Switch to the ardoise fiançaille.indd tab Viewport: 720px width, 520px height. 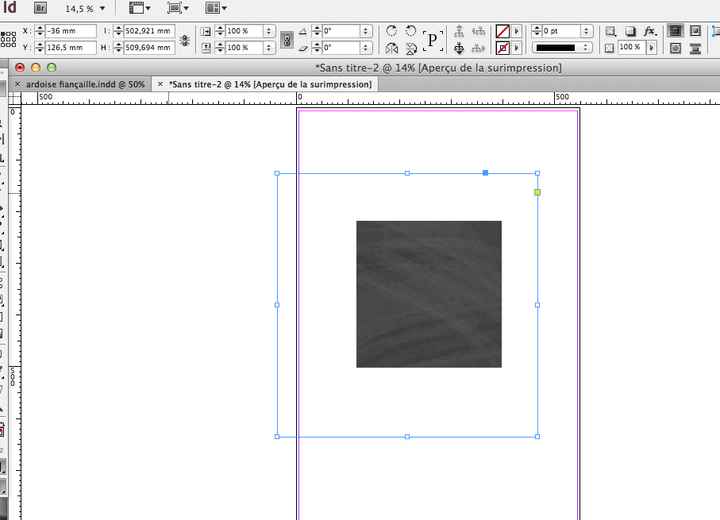tap(85, 84)
